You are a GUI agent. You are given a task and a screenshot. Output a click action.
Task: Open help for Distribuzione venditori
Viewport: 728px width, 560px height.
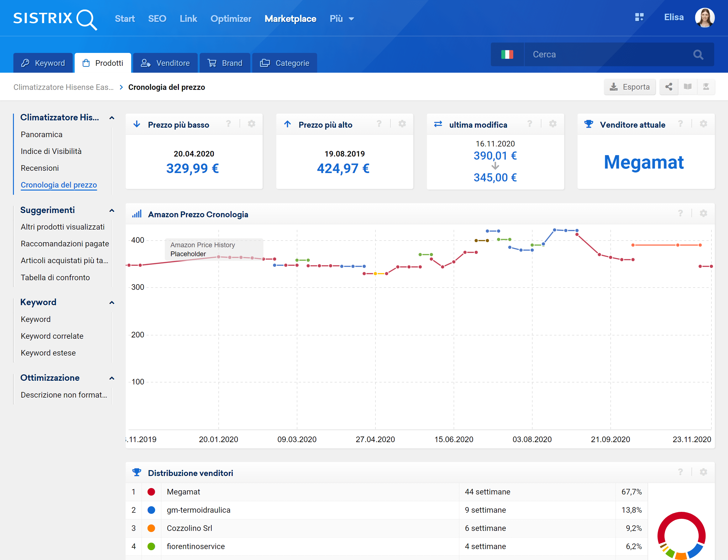coord(680,472)
